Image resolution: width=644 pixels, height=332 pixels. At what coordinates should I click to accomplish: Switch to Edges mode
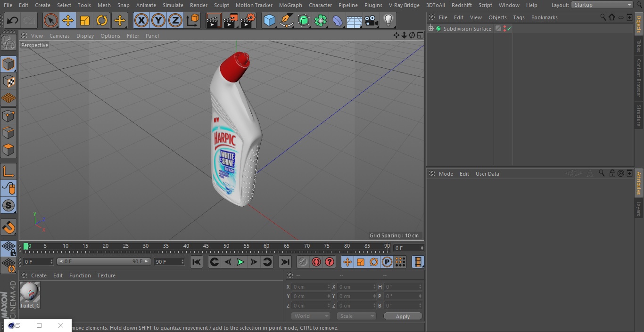tap(8, 133)
